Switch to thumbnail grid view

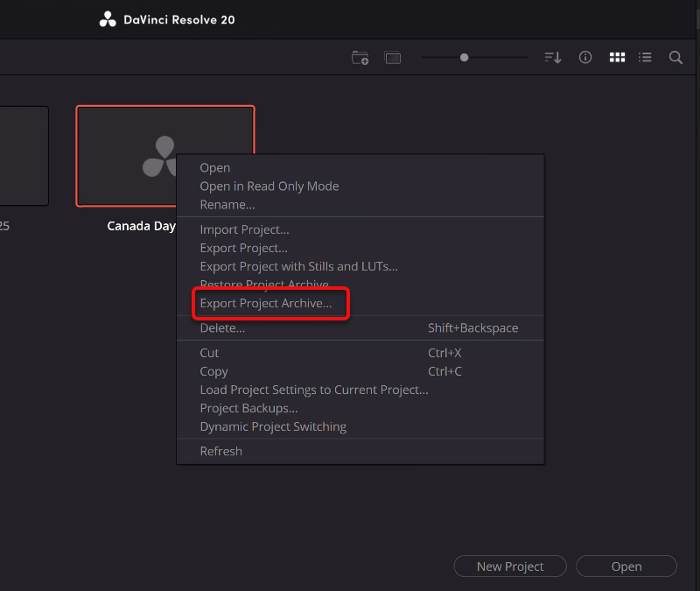click(617, 58)
